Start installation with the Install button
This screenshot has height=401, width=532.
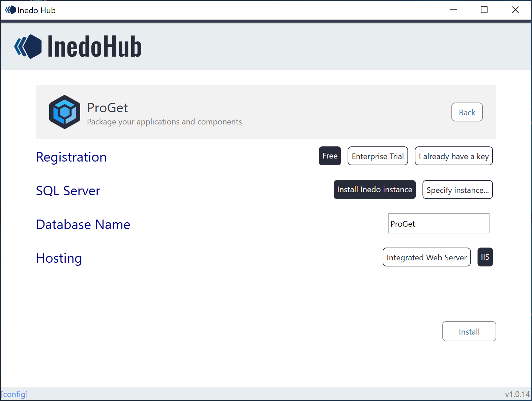click(x=469, y=331)
